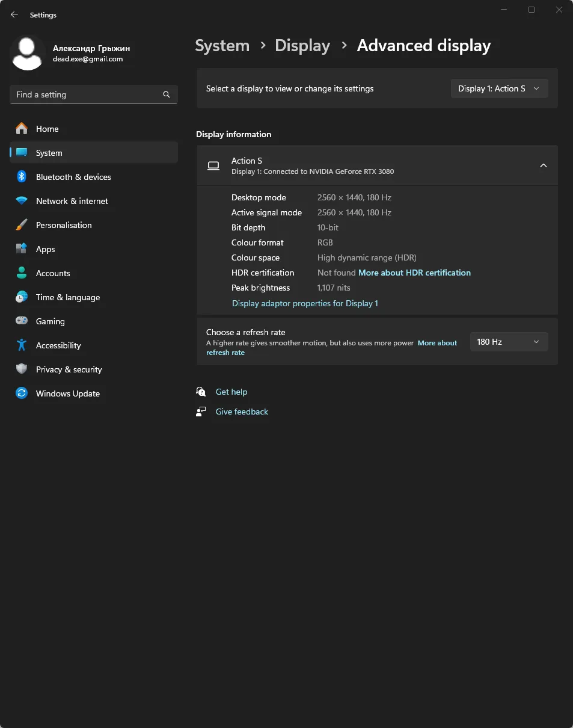573x728 pixels.
Task: Click the back arrow icon
Action: pyautogui.click(x=14, y=14)
